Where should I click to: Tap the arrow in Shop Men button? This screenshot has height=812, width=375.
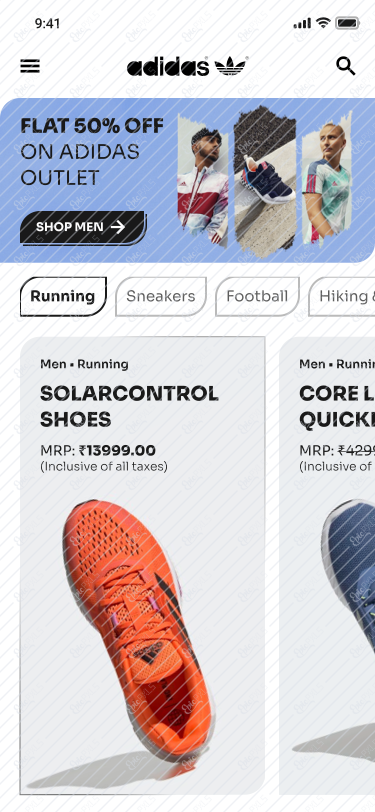click(118, 227)
